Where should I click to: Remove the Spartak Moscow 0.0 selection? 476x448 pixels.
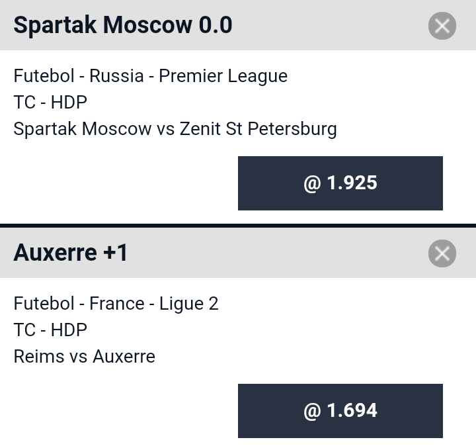442,26
